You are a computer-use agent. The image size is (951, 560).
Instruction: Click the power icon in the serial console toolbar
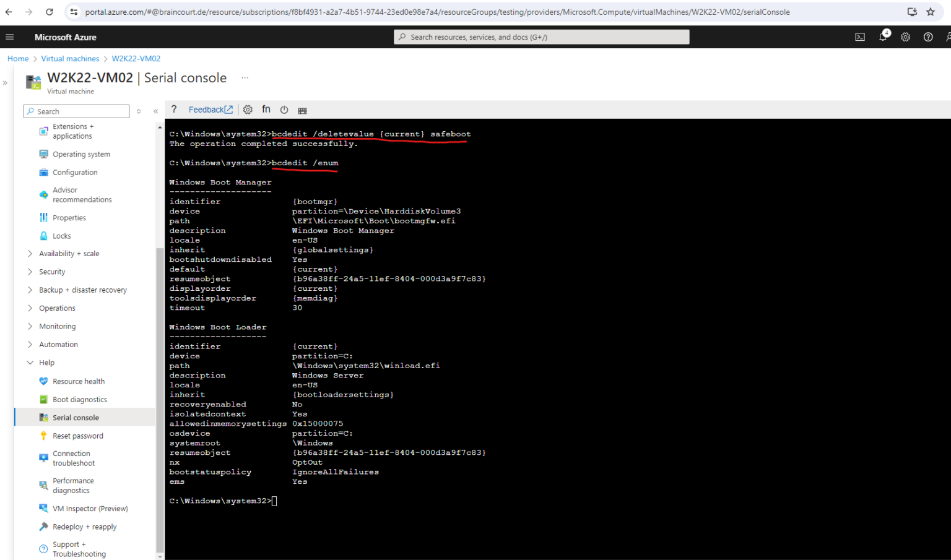click(284, 110)
